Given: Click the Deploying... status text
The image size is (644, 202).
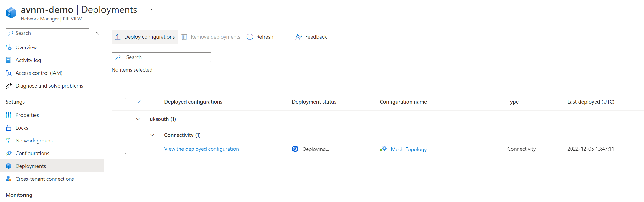Looking at the screenshot, I should click(x=316, y=149).
